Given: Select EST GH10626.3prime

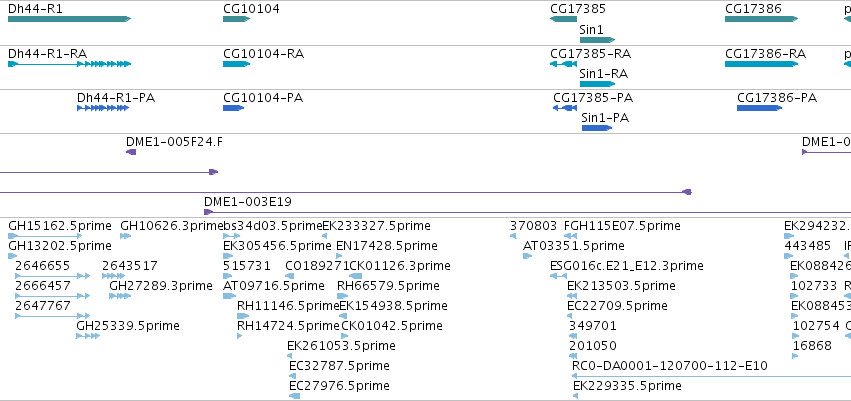Looking at the screenshot, I should click(125, 236).
